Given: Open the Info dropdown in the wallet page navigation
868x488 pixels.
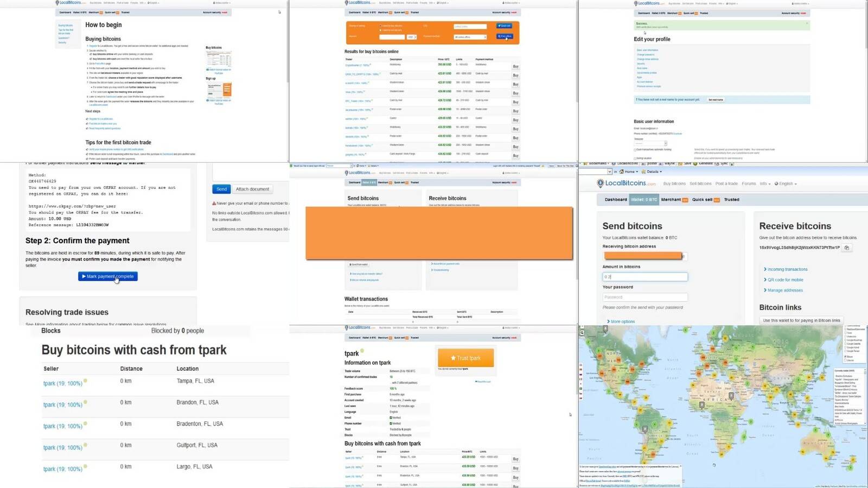Looking at the screenshot, I should [764, 184].
